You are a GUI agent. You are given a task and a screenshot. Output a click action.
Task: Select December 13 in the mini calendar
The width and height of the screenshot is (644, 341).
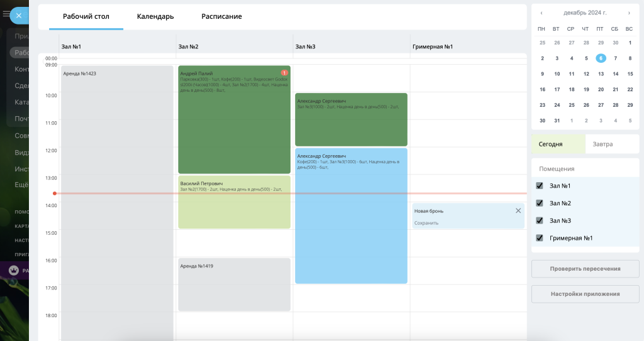(601, 73)
